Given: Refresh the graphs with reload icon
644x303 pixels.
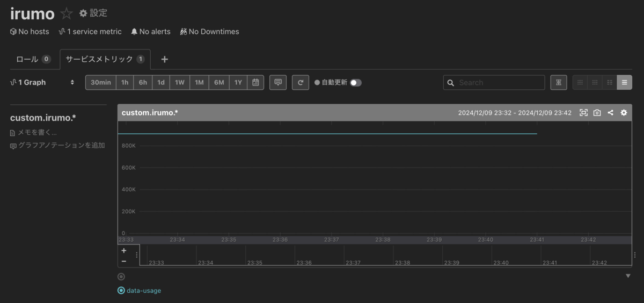Looking at the screenshot, I should click(x=301, y=82).
